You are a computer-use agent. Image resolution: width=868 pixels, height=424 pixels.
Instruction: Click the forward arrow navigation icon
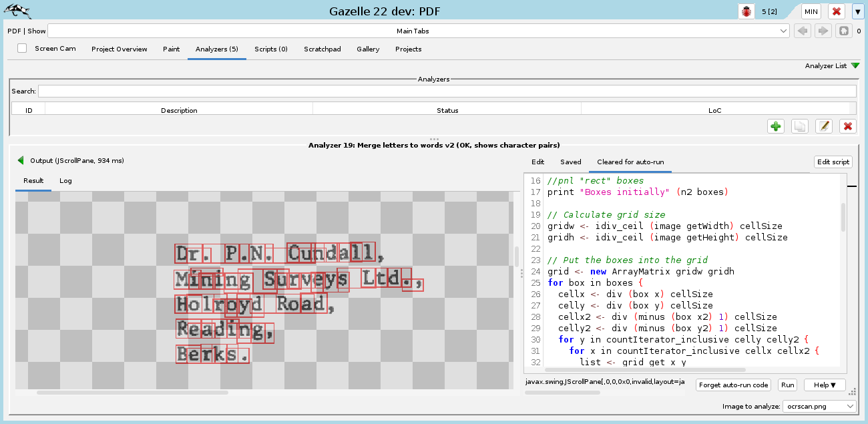pos(823,31)
